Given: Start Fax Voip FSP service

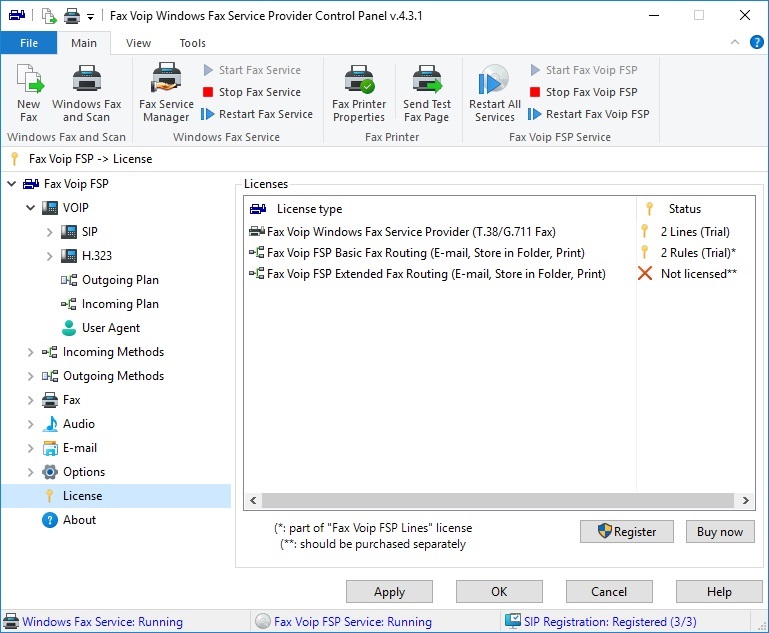Looking at the screenshot, I should (x=584, y=70).
